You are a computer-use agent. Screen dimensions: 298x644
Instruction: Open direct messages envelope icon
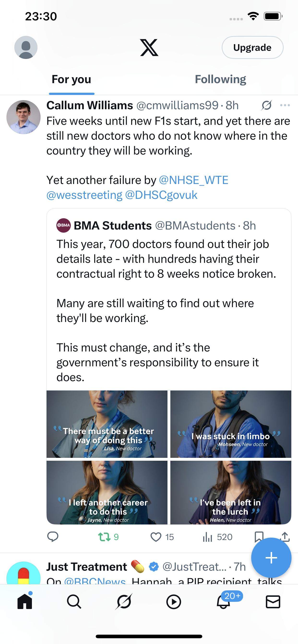pyautogui.click(x=273, y=602)
